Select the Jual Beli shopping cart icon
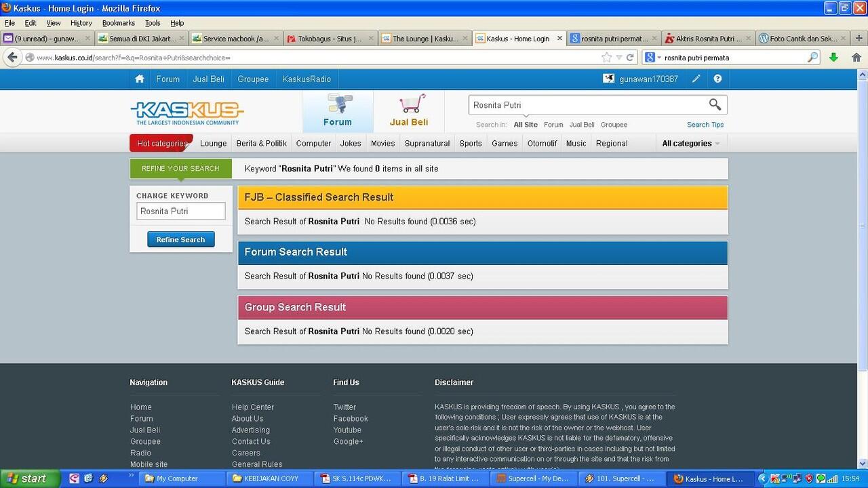Screen dimensions: 868x488 click(409, 111)
